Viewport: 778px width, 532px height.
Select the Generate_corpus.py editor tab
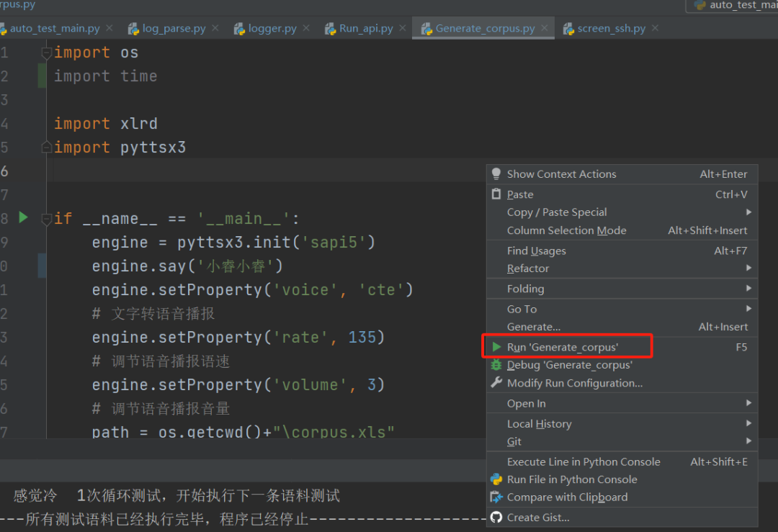tap(485, 28)
